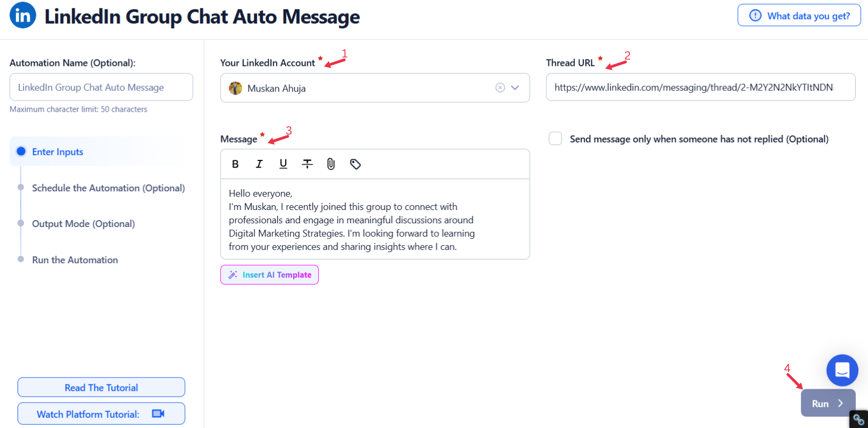Click the Thread URL input field
Image resolution: width=868 pixels, height=428 pixels.
pos(701,87)
